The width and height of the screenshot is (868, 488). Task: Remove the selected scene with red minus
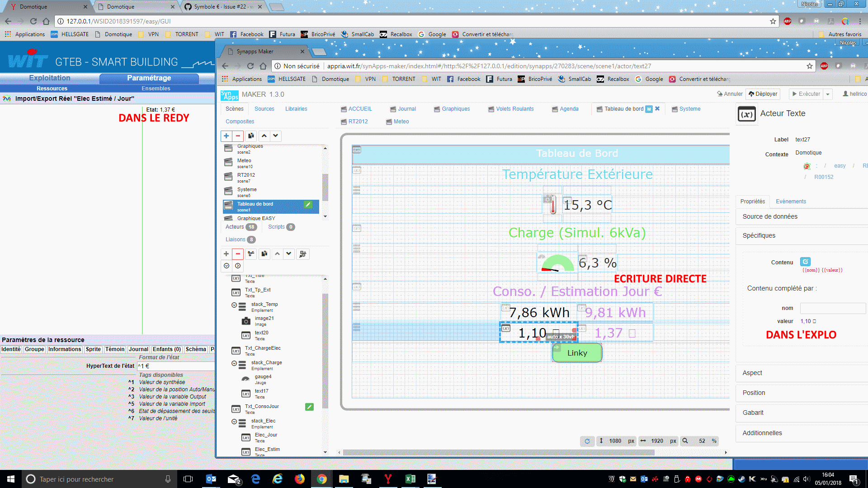point(238,136)
